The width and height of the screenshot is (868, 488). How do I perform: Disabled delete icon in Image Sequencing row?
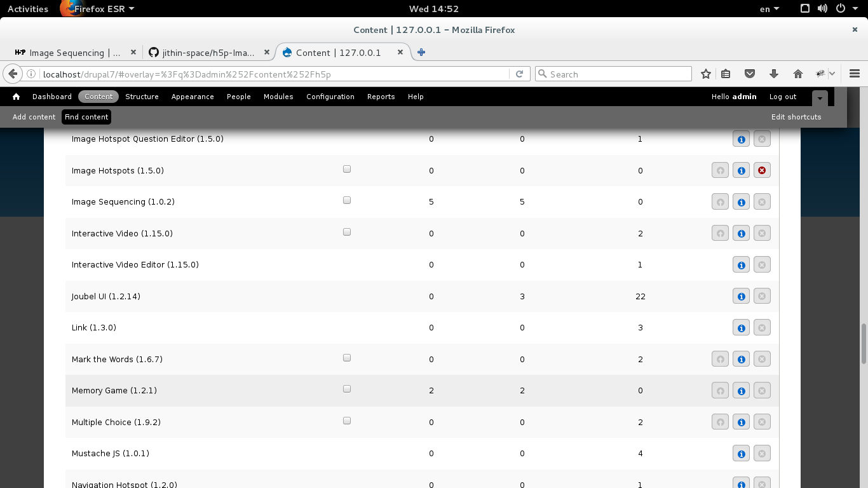pyautogui.click(x=762, y=202)
